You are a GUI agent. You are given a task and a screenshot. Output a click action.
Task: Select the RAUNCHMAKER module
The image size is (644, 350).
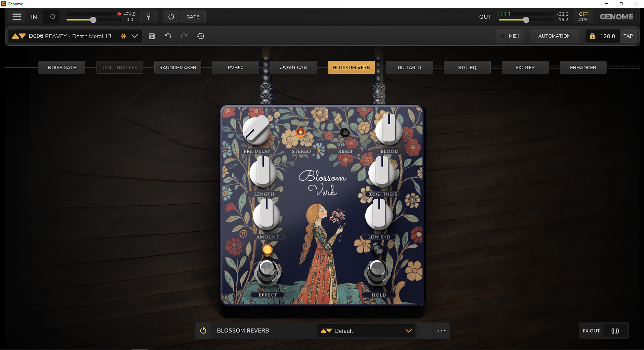click(x=177, y=68)
